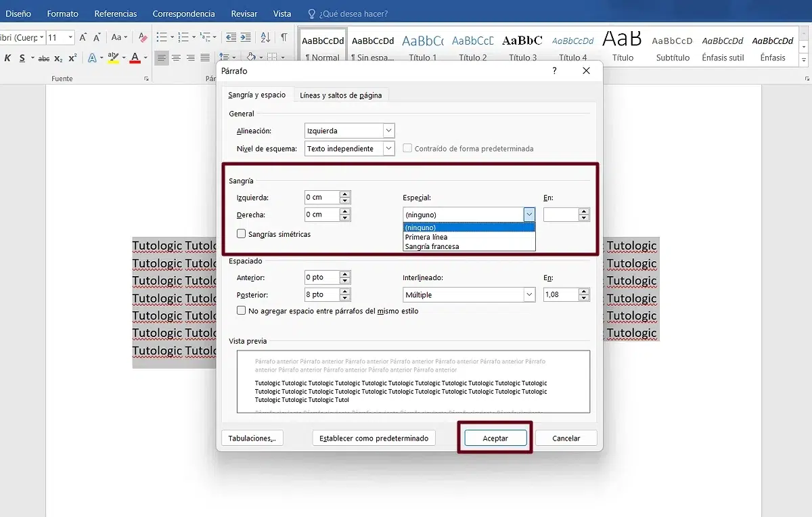
Task: Click the Derecha indent field
Action: point(322,215)
